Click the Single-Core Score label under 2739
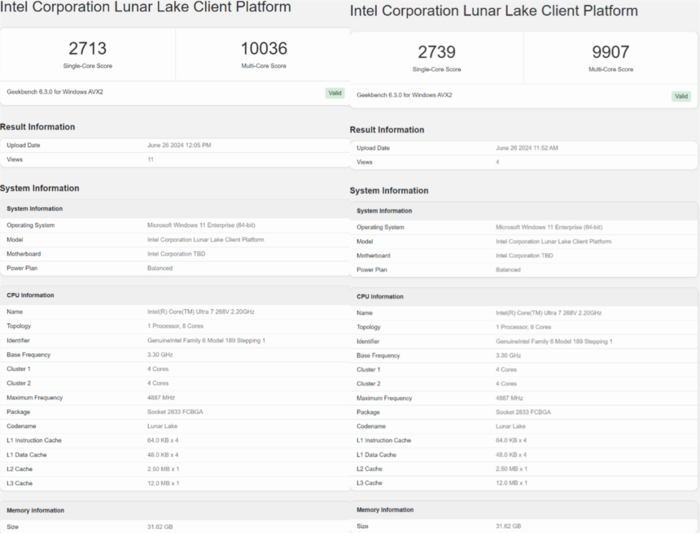The image size is (700, 533). click(437, 69)
